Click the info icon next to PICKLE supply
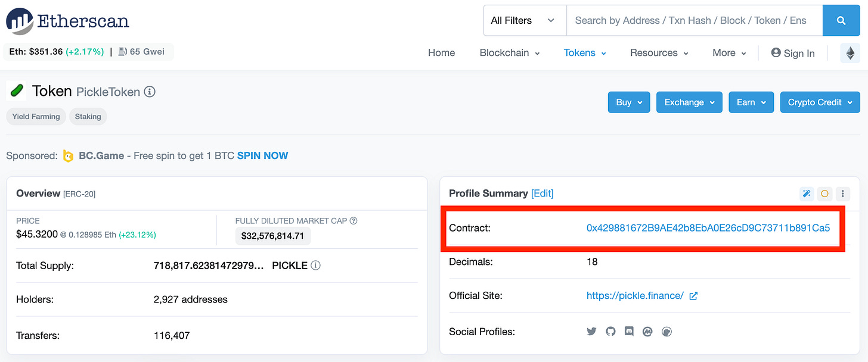 (315, 266)
